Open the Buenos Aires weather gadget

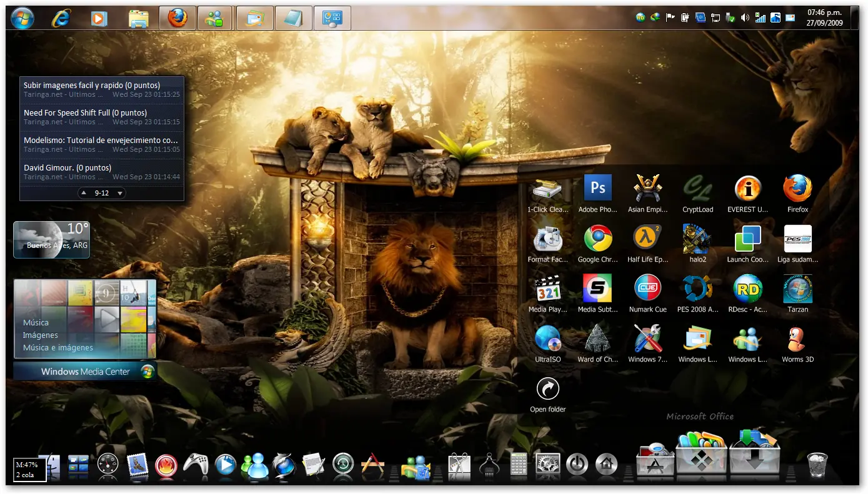coord(51,239)
